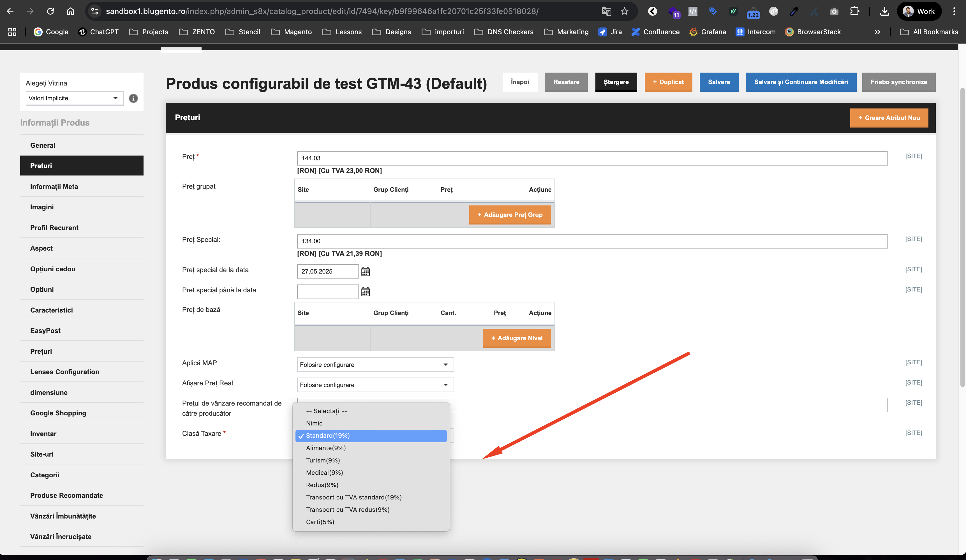
Task: Open the Afișare Preț Real dropdown
Action: pyautogui.click(x=375, y=385)
